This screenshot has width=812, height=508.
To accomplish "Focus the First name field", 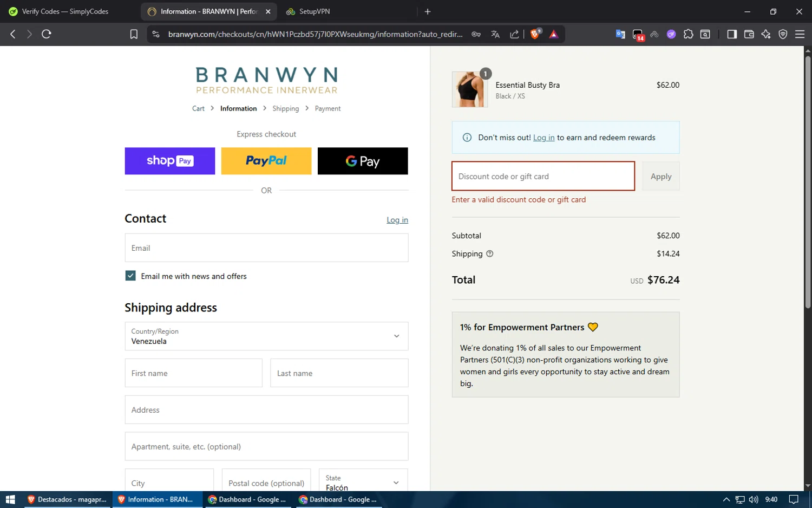I will click(193, 373).
